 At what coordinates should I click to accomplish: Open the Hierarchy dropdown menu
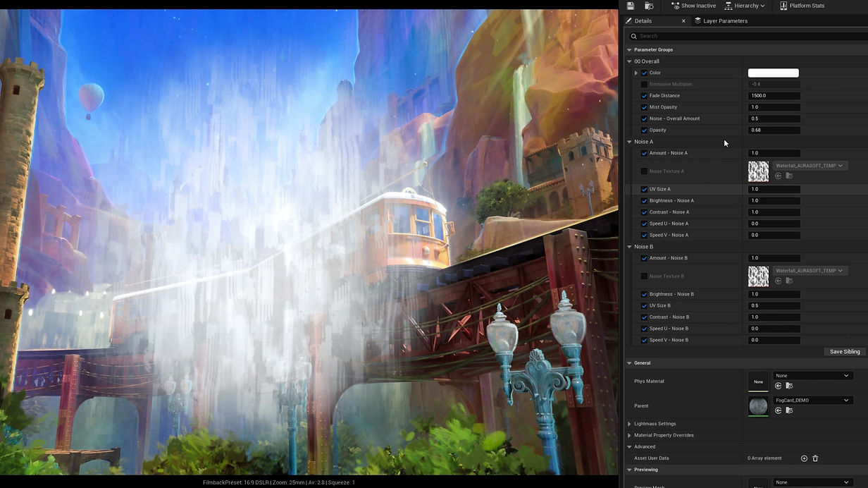(x=745, y=6)
